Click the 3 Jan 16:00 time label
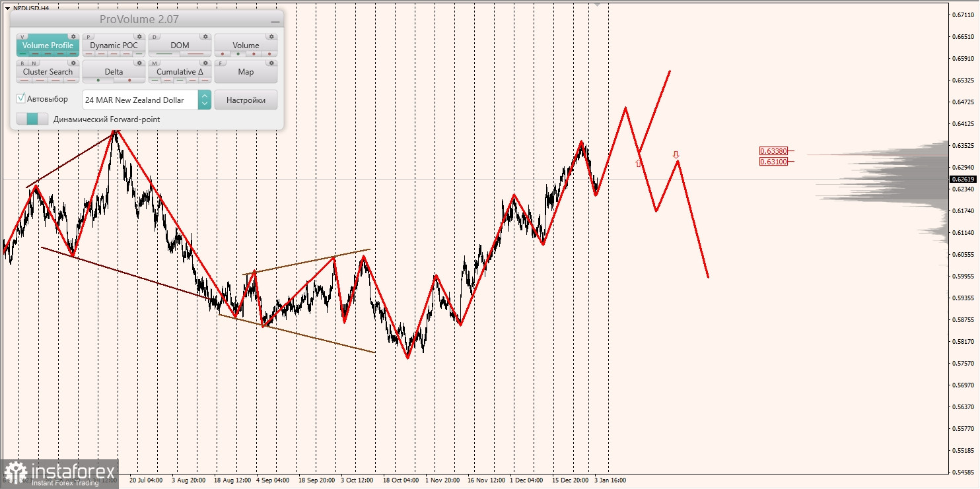Image resolution: width=980 pixels, height=489 pixels. (x=610, y=480)
